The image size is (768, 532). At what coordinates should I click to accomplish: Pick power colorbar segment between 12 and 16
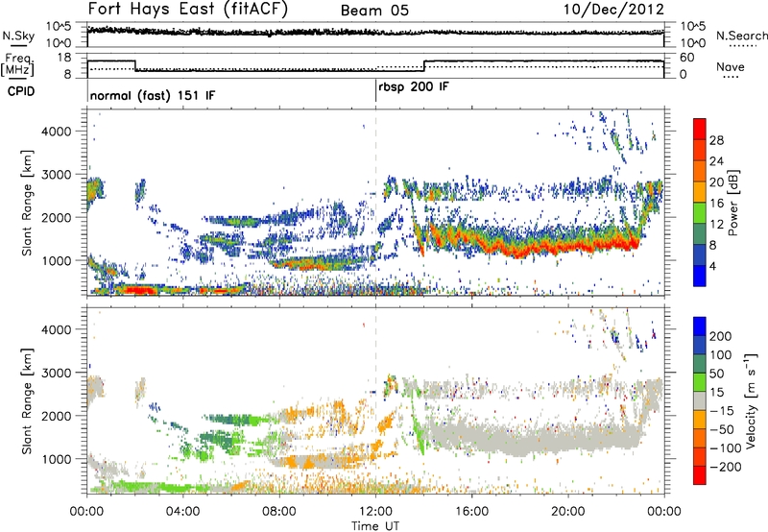tap(700, 212)
